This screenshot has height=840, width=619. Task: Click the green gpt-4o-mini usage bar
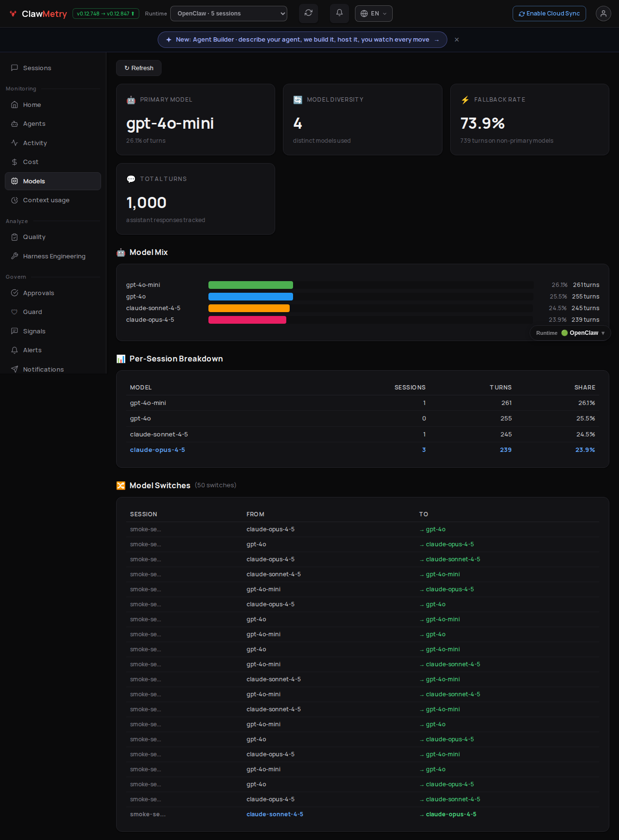tap(251, 285)
